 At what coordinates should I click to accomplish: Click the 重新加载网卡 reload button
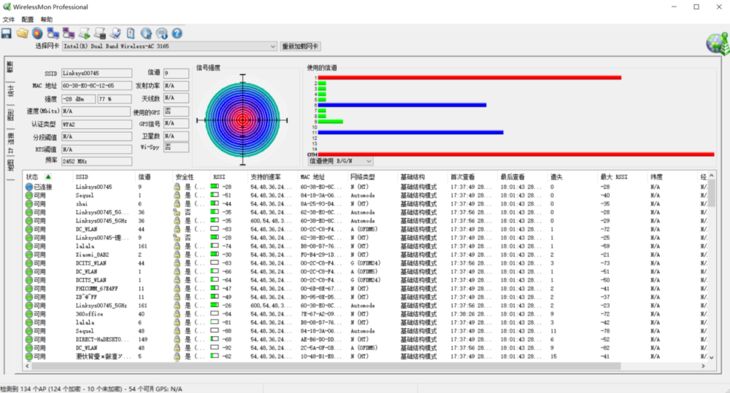click(x=300, y=47)
